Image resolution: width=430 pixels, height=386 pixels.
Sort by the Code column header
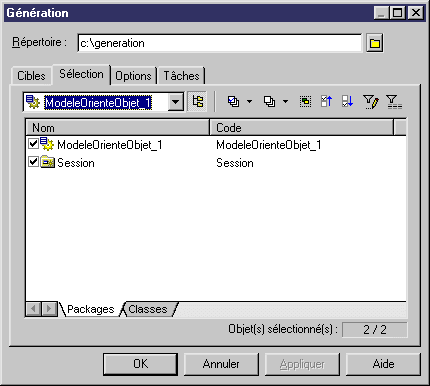click(302, 128)
